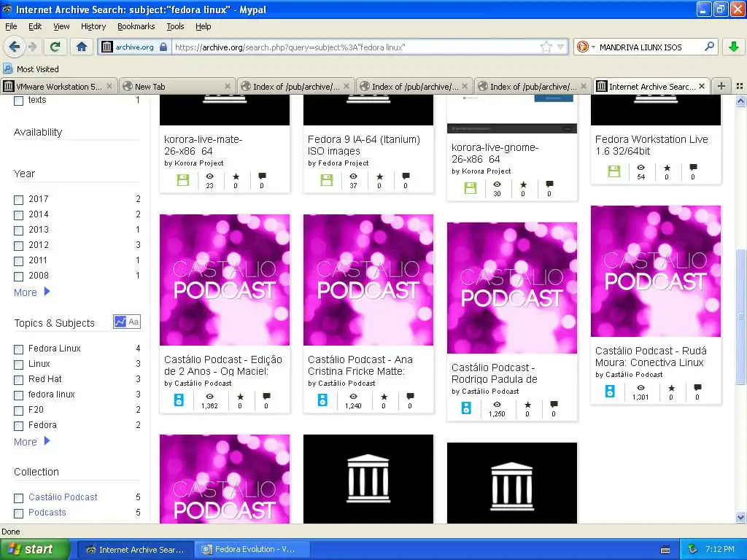The image size is (747, 560).
Task: Click the scrollbar down arrow
Action: [x=740, y=518]
